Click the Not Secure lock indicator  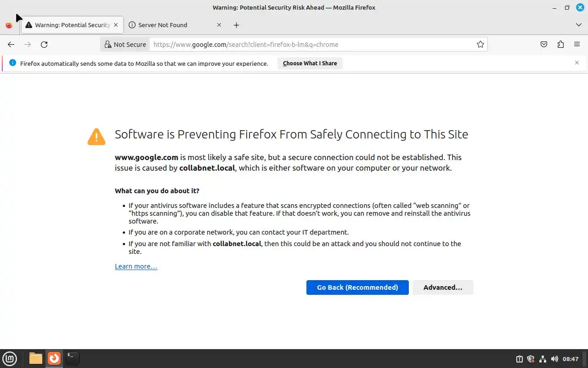pos(125,45)
